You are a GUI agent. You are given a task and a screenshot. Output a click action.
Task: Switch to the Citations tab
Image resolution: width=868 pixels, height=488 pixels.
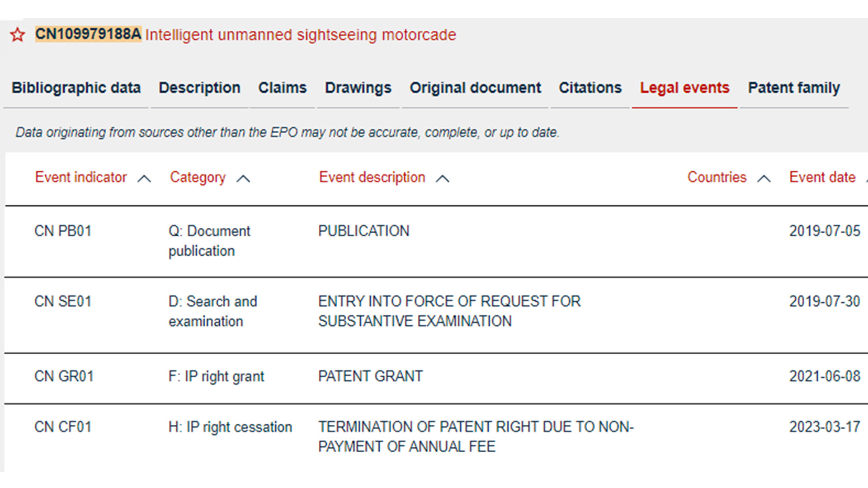[x=590, y=88]
